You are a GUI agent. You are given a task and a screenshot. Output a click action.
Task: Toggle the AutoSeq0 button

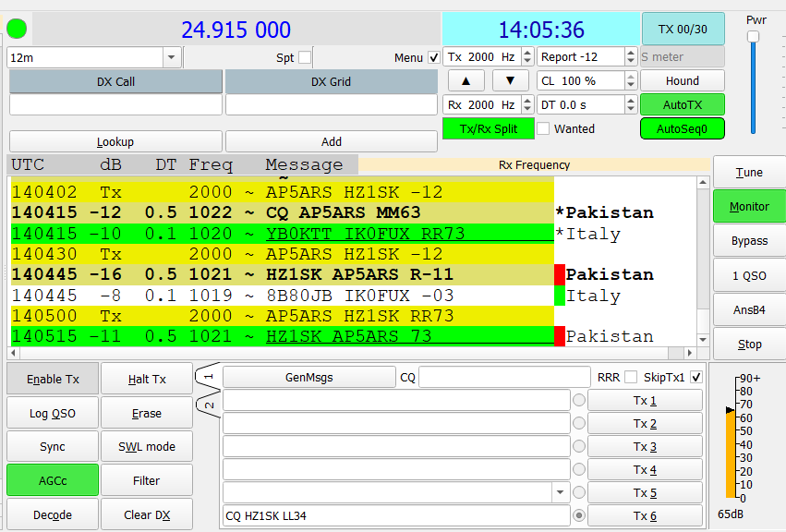point(683,129)
